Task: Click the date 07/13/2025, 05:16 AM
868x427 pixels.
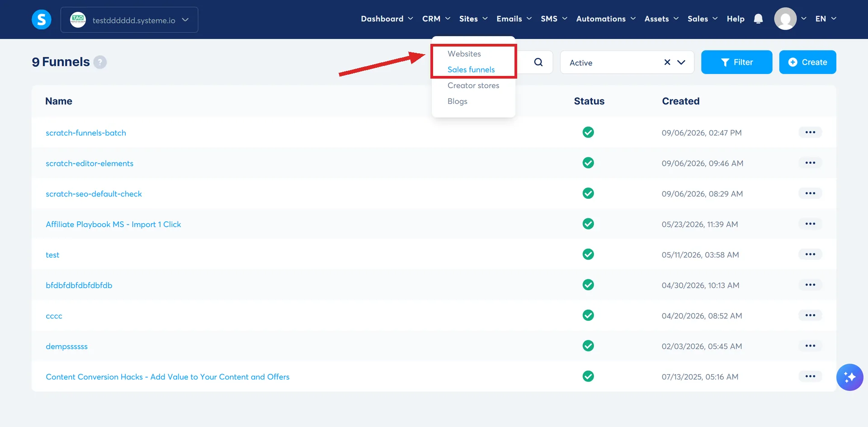Action: click(x=700, y=377)
